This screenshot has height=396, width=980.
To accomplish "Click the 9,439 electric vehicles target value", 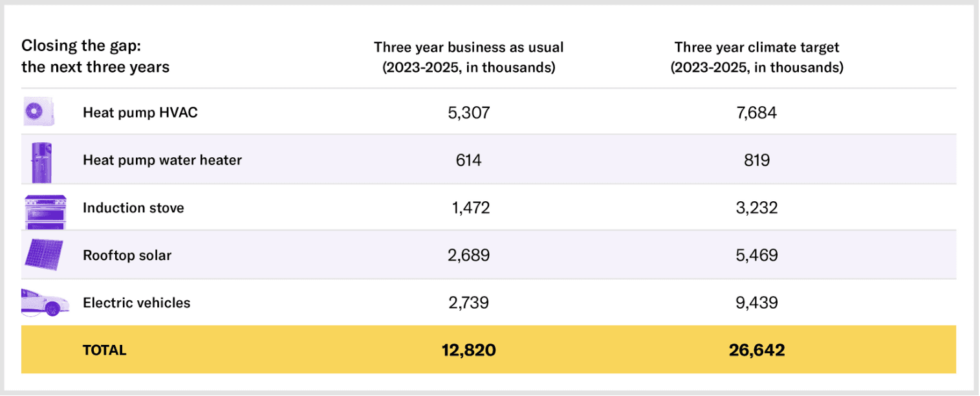I will tap(757, 303).
